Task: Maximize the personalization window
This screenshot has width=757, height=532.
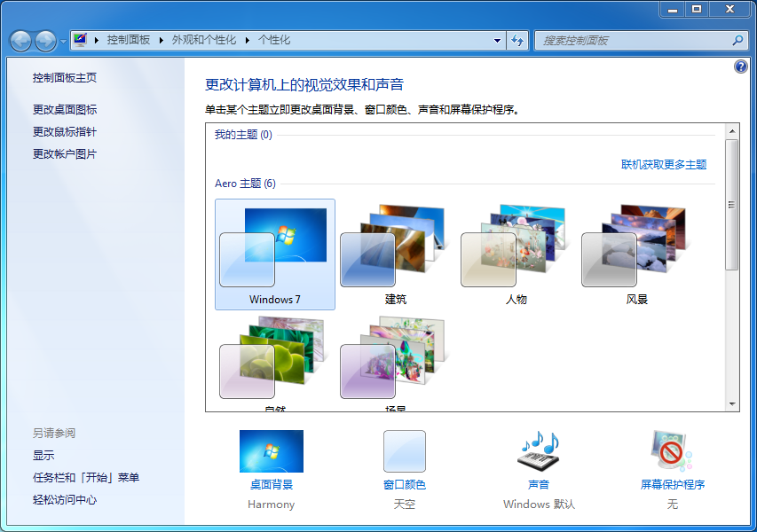Action: coord(697,9)
